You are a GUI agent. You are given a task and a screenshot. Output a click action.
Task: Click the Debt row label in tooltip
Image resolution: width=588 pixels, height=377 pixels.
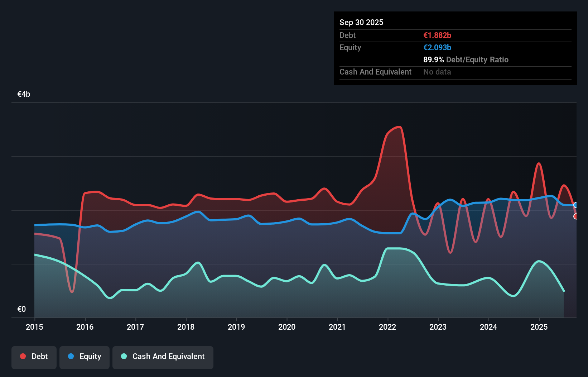point(347,35)
